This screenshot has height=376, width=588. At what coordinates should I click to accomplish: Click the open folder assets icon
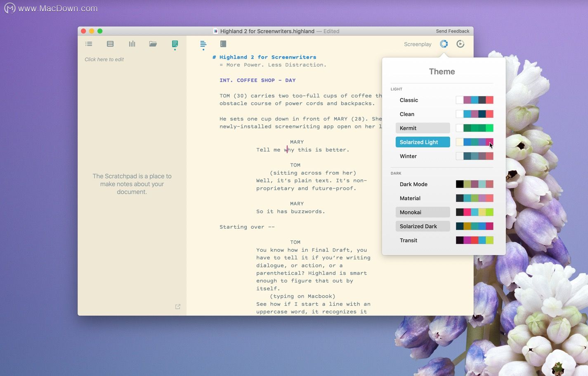coord(153,44)
